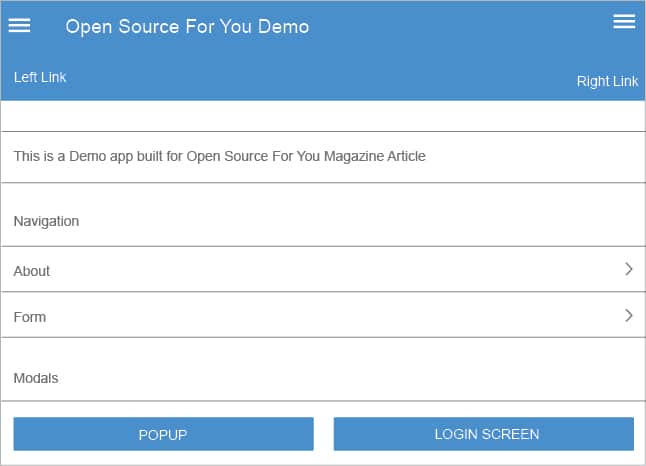Click the word 'Demo' in the header title

pos(283,27)
